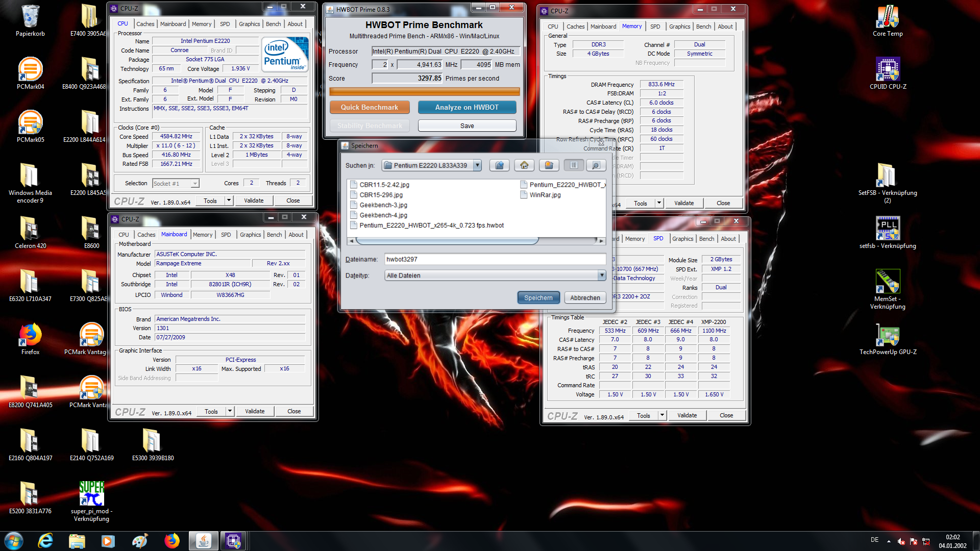
Task: Click the Dateiname input field
Action: point(495,259)
